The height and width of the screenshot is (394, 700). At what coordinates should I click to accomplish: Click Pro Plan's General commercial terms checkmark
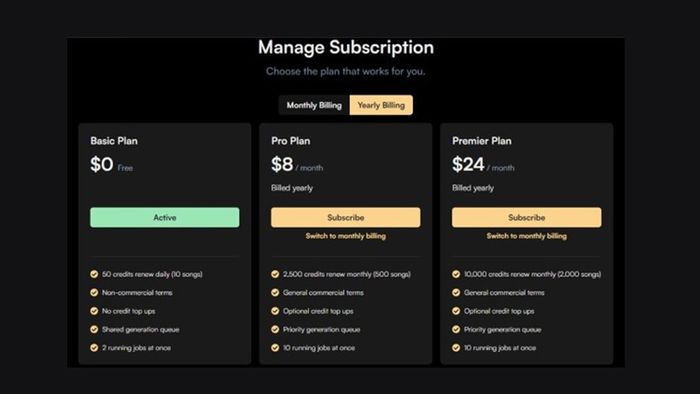[275, 293]
